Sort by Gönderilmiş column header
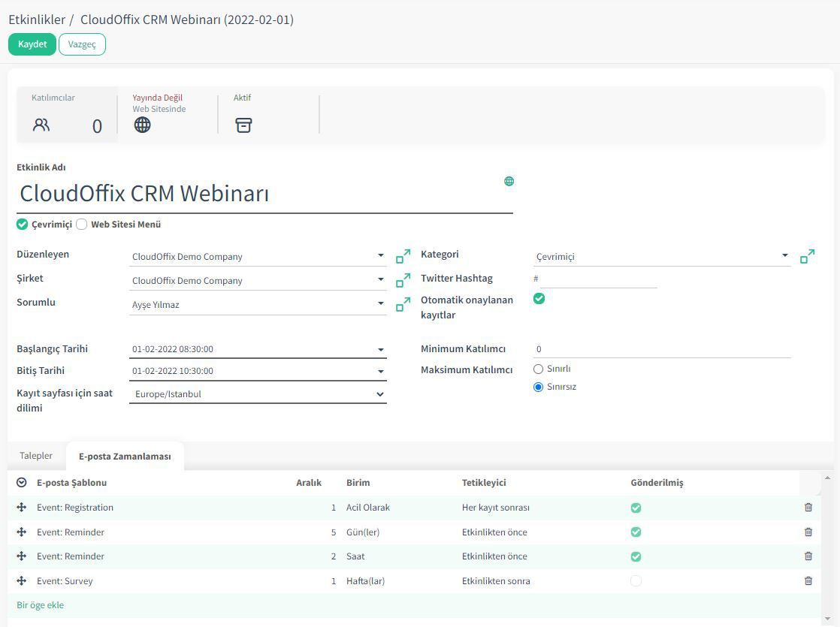Screen dimensions: 840x627 [657, 482]
